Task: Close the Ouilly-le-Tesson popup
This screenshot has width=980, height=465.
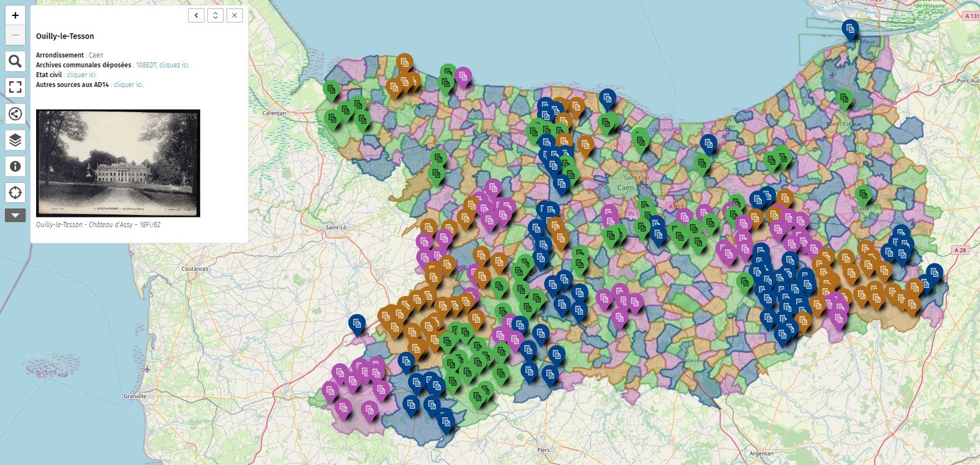Action: 235,15
